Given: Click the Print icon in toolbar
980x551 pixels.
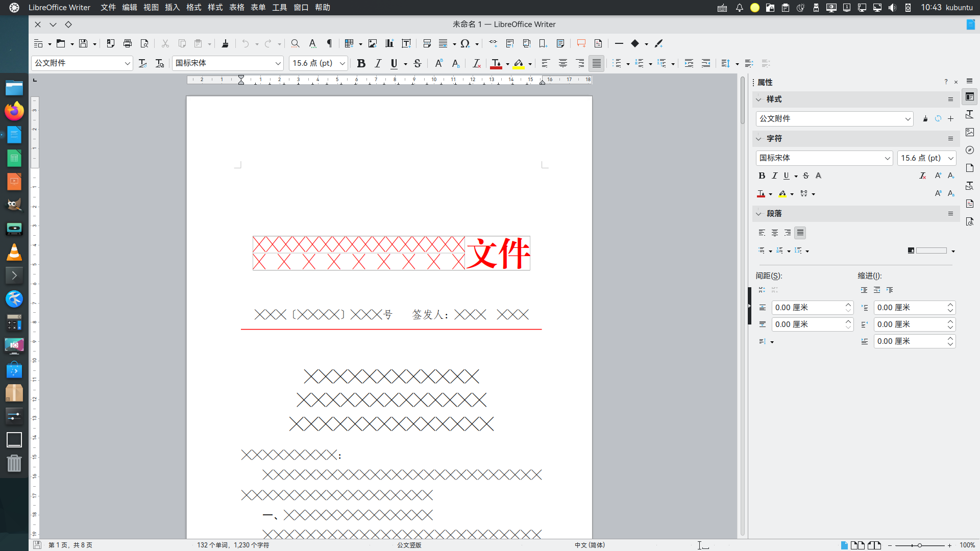Looking at the screenshot, I should (128, 43).
